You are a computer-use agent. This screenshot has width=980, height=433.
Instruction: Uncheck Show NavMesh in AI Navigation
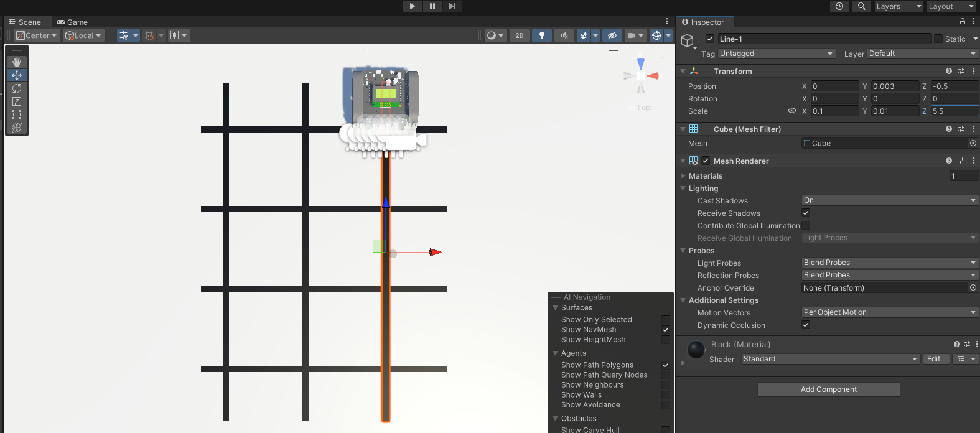click(x=666, y=330)
